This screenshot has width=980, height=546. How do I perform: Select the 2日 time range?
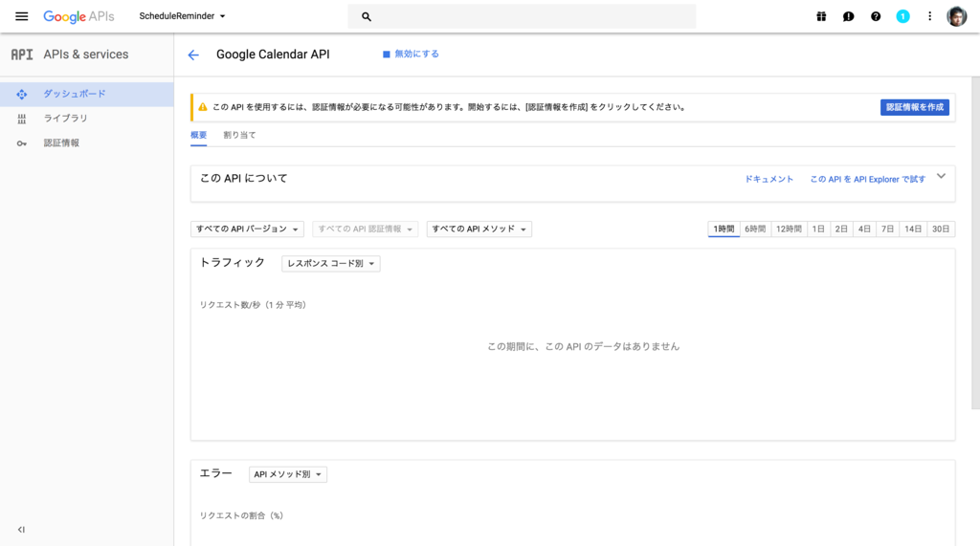841,229
